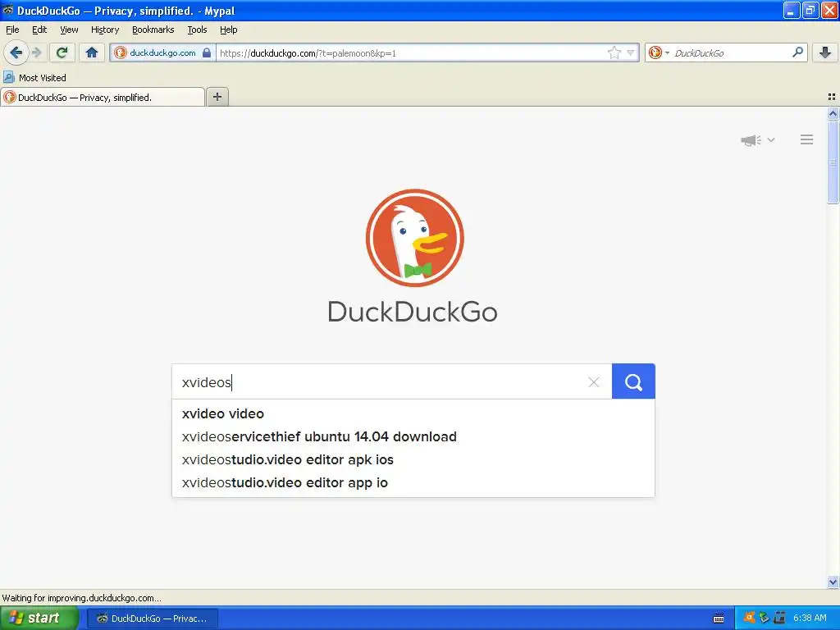Screen dimensions: 840x630
Task: Click the Forward arrow button
Action: tap(37, 52)
